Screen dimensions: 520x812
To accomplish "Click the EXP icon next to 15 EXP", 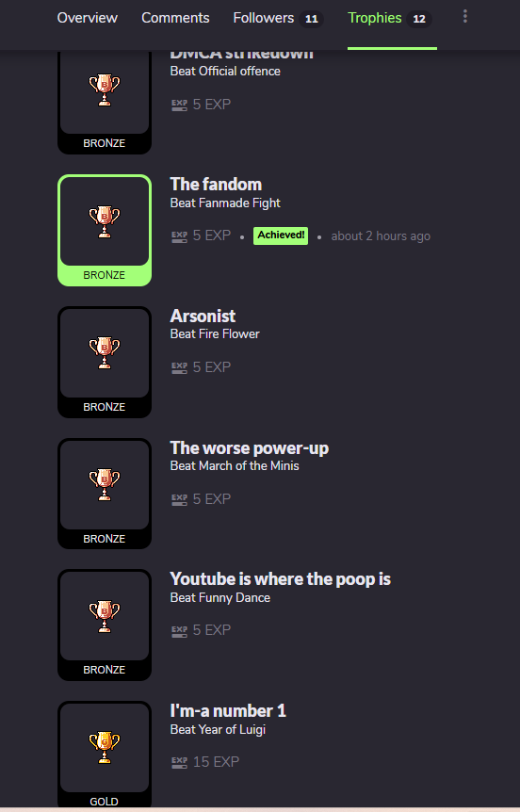I will click(179, 762).
